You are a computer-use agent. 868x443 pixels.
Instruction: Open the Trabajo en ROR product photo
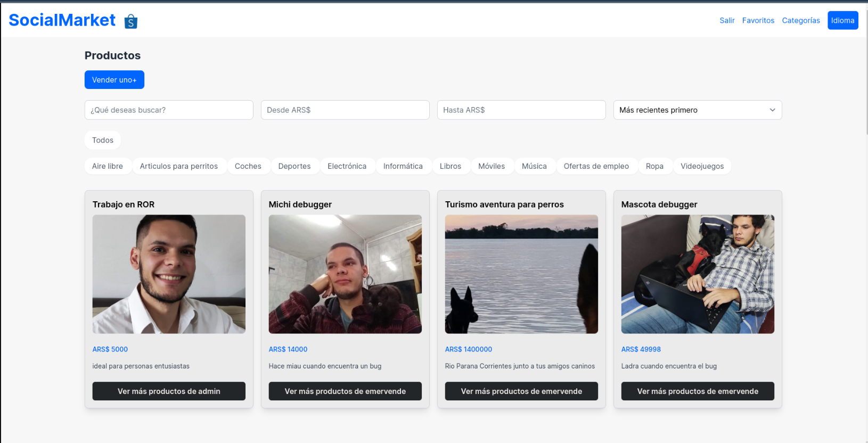coord(169,274)
